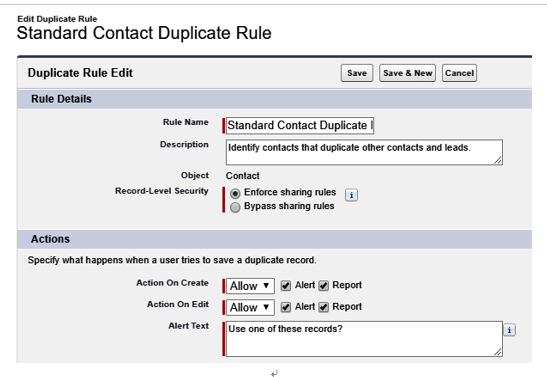This screenshot has height=377, width=547.
Task: Toggle Report checkbox for Action On Edit
Action: [x=323, y=307]
